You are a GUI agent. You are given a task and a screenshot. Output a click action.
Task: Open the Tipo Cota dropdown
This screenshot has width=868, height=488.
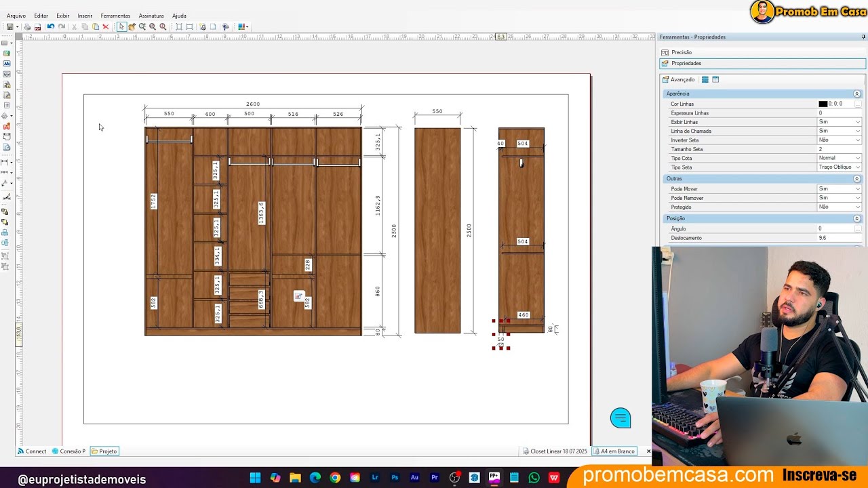click(858, 158)
